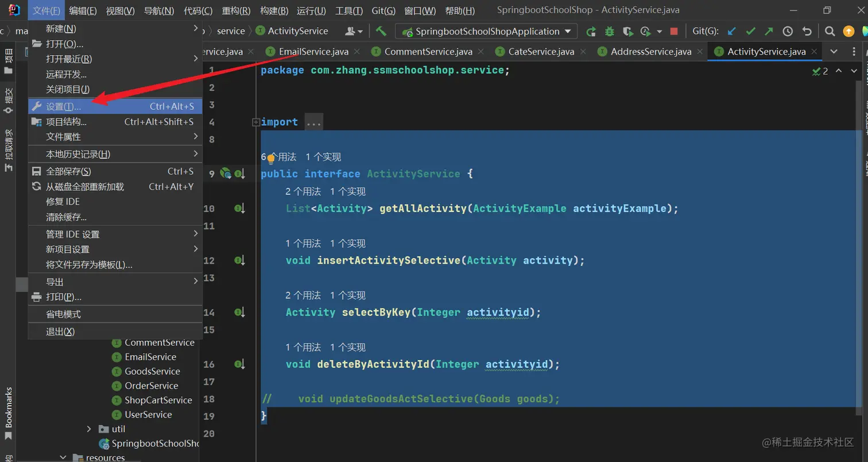Close the ActivityService.java tab
This screenshot has width=868, height=462.
click(815, 52)
